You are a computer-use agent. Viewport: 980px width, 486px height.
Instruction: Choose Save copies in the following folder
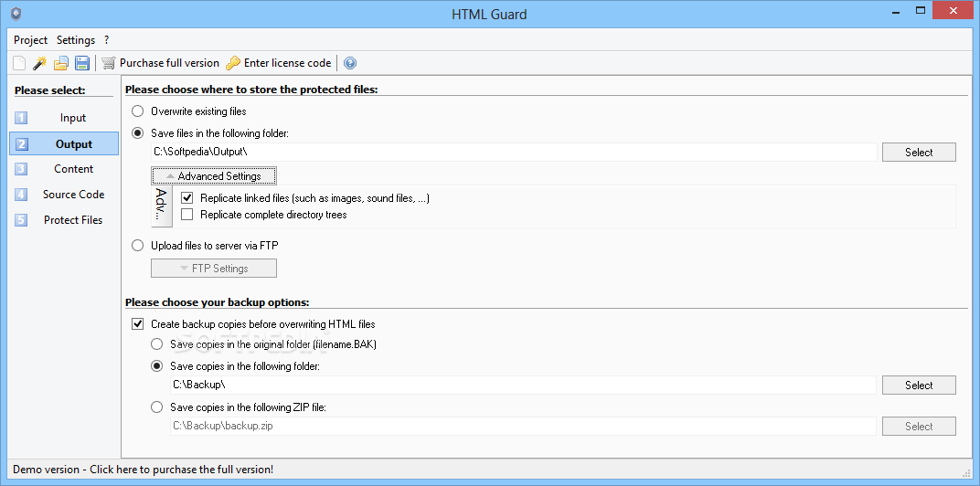point(157,366)
